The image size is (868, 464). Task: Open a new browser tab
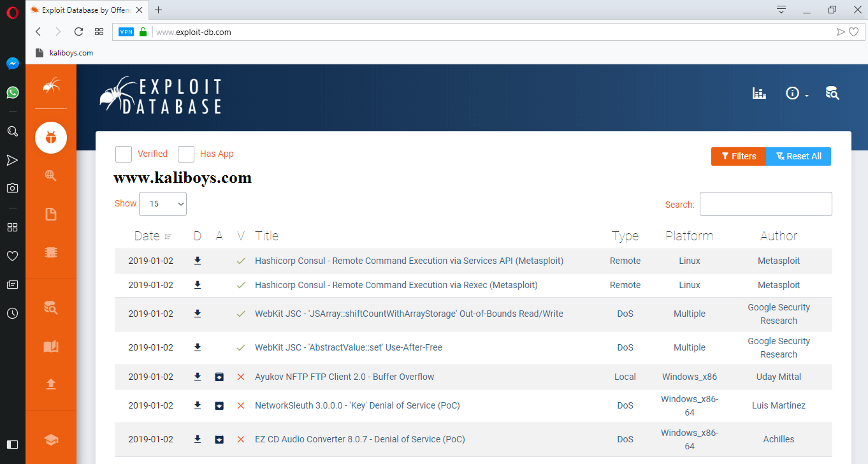[158, 10]
